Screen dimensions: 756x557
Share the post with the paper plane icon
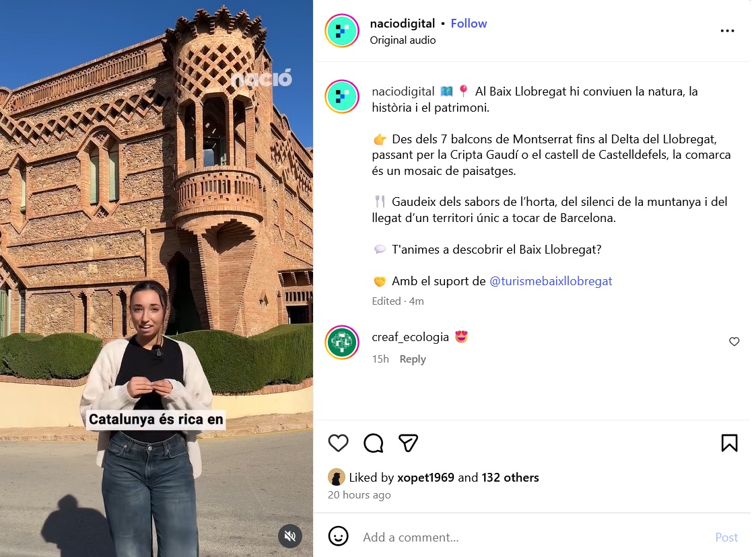[408, 443]
